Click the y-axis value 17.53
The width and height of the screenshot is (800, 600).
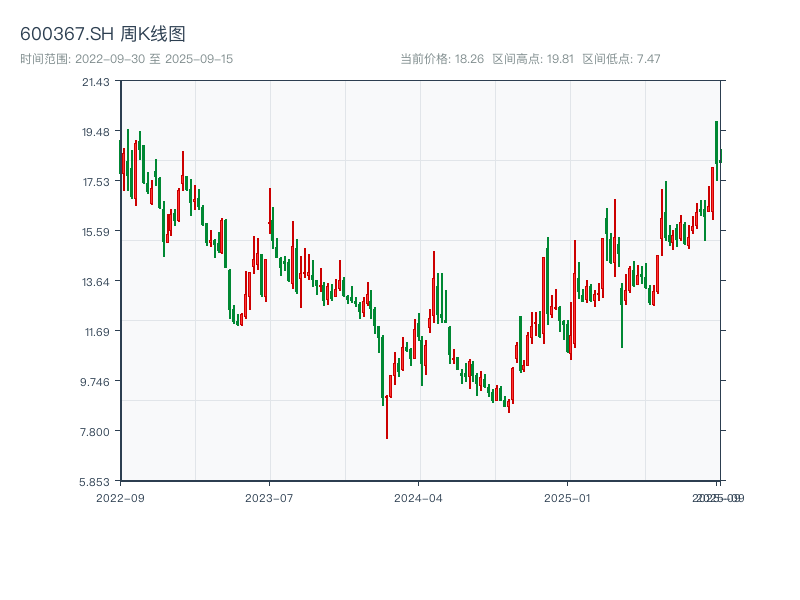(x=96, y=182)
